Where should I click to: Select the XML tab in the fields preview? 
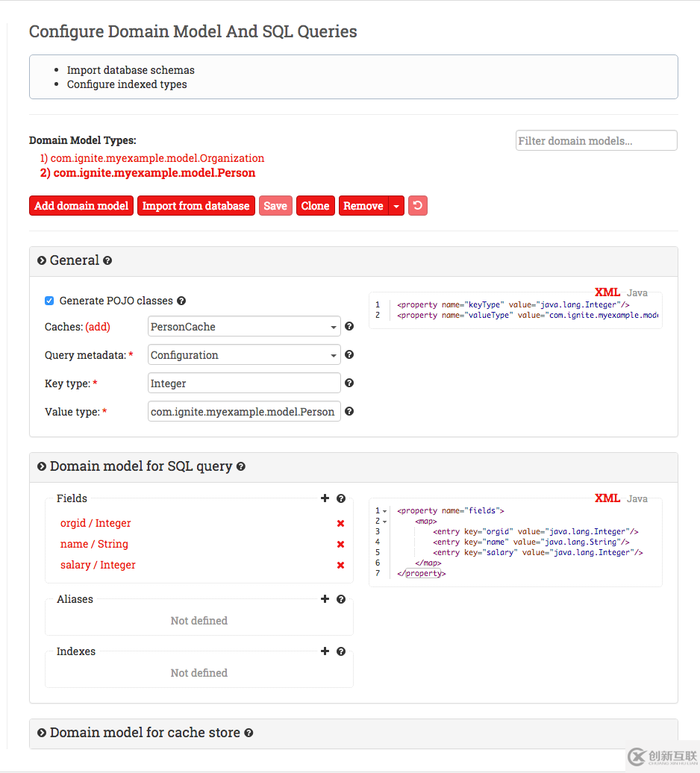[x=607, y=498]
